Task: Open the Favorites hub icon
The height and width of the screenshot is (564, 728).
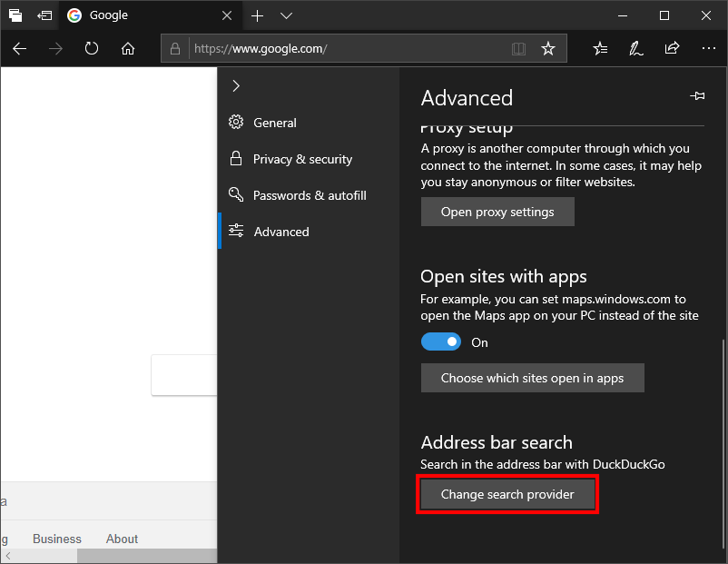Action: tap(600, 49)
